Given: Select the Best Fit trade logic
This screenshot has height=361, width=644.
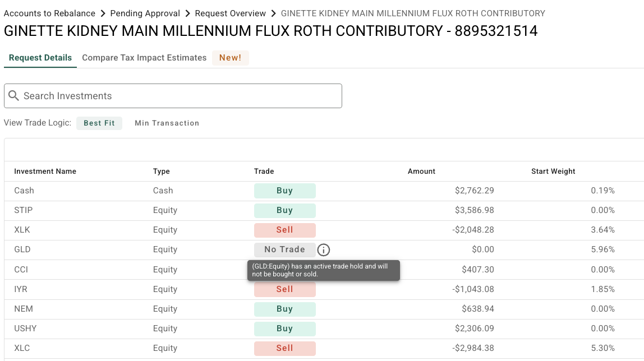Looking at the screenshot, I should pos(99,123).
